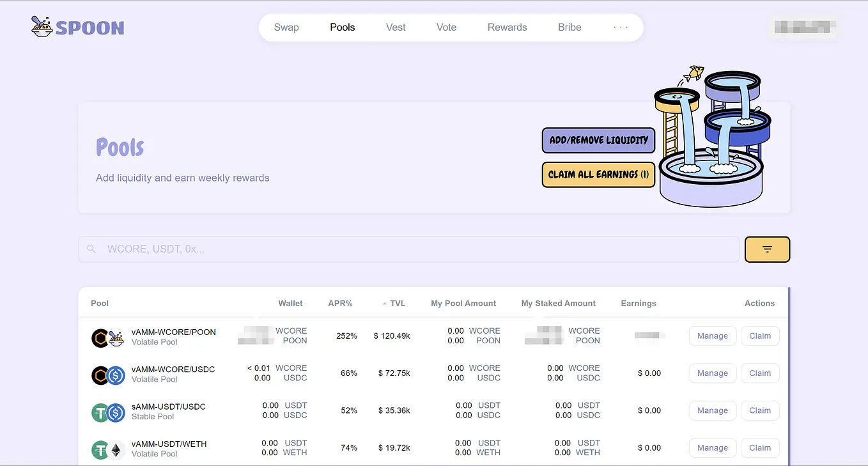Image resolution: width=868 pixels, height=466 pixels.
Task: Navigate to the Bribe tab
Action: [x=570, y=27]
